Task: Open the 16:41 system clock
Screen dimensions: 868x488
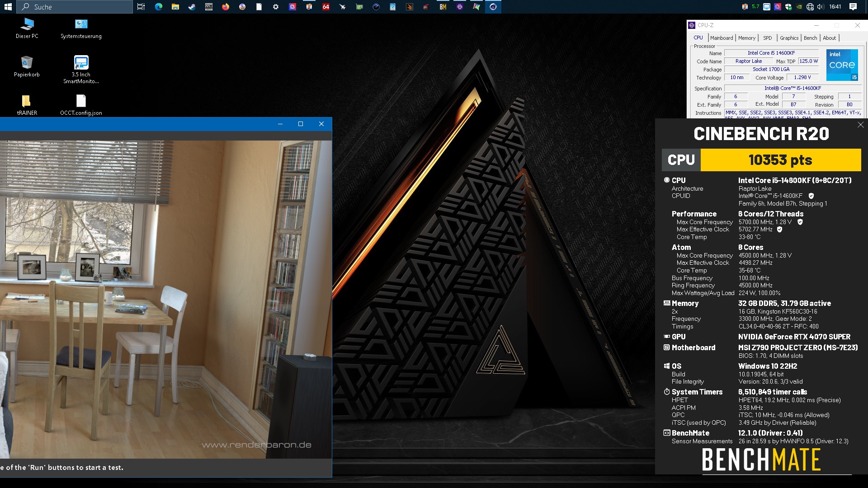Action: pyautogui.click(x=835, y=7)
